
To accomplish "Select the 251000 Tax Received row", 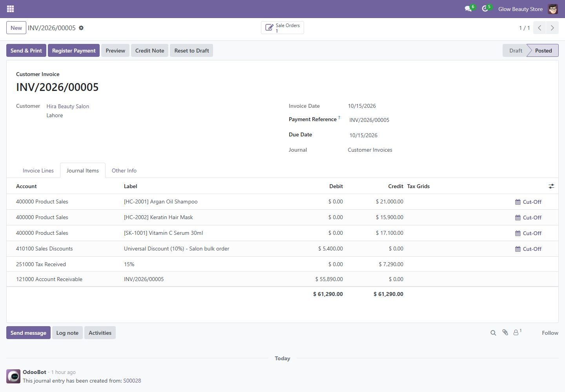I will (x=282, y=264).
